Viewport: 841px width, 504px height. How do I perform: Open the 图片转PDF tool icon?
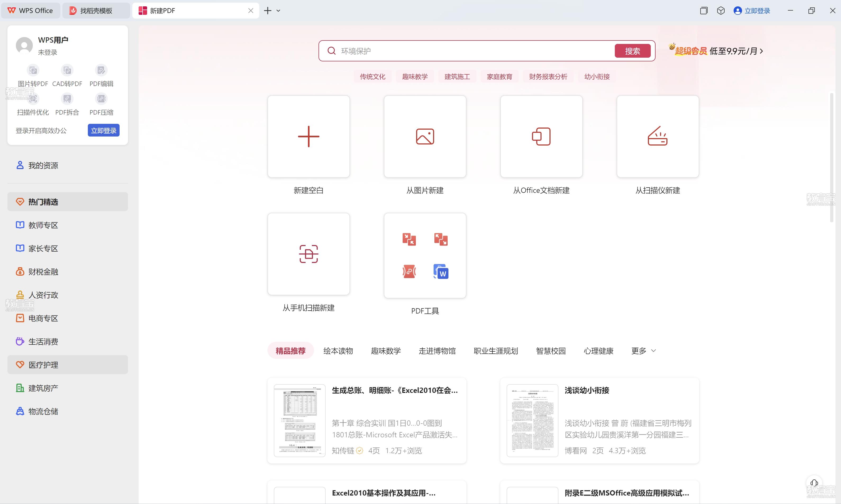(x=33, y=70)
